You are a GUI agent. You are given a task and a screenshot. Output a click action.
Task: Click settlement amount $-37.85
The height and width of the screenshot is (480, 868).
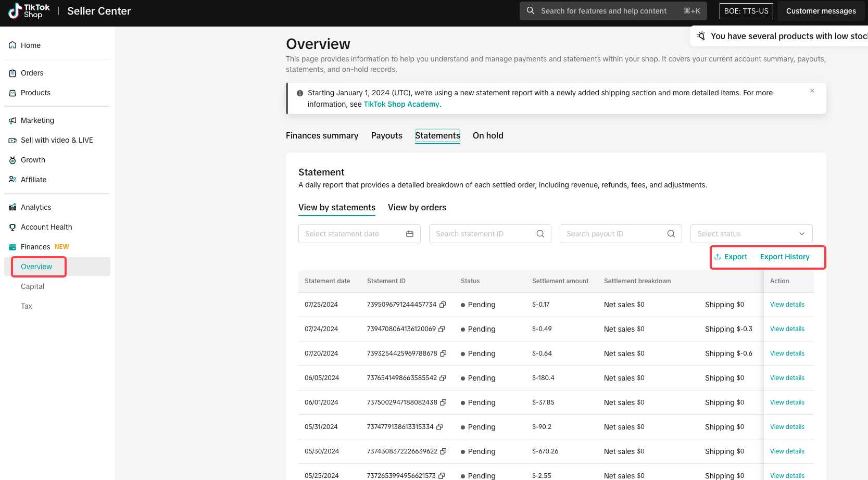point(543,402)
